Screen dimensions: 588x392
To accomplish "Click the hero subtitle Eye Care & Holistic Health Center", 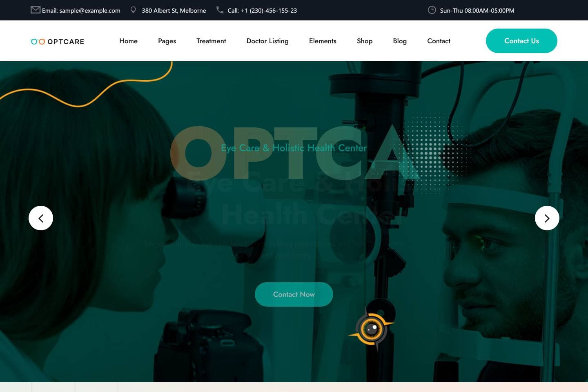I will (294, 148).
